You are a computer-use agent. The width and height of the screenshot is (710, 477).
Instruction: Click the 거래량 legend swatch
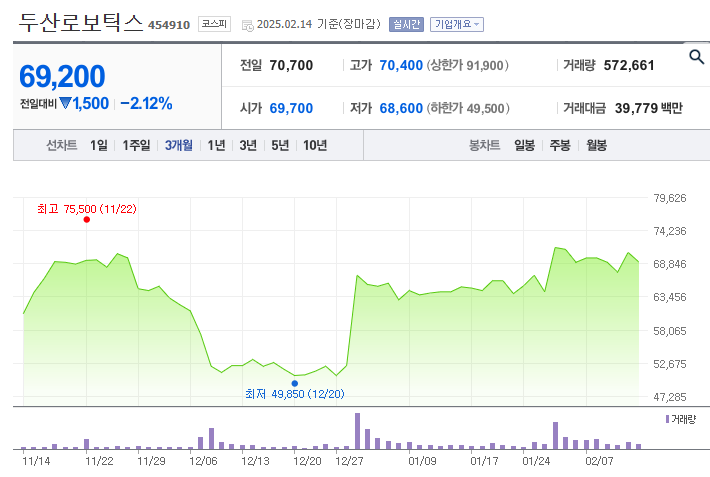667,419
